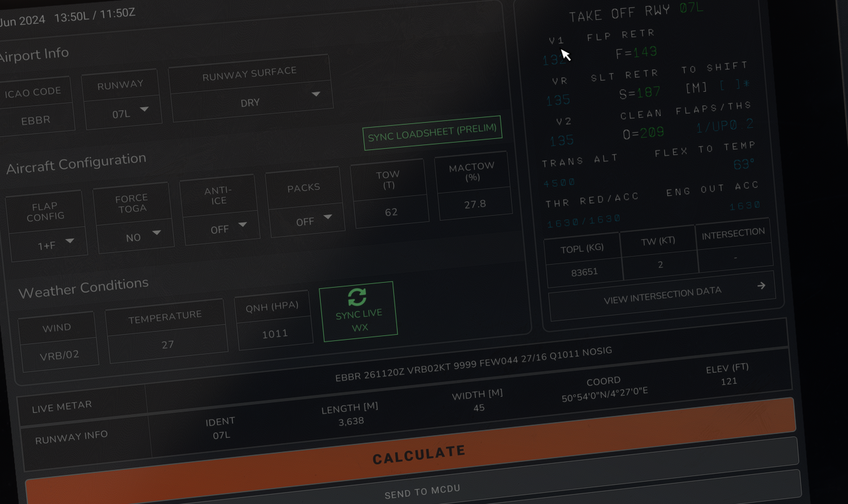Toggle the Force TOGA selector set to NO

pos(134,236)
